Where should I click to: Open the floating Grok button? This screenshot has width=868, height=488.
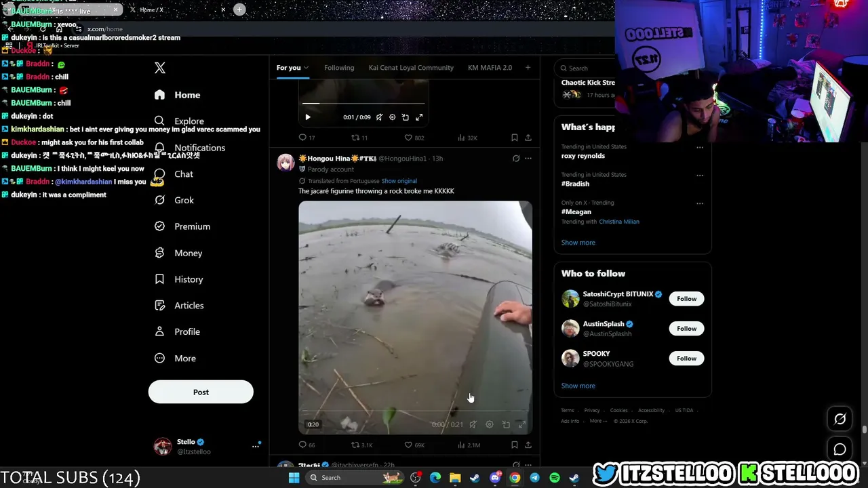coord(840,420)
